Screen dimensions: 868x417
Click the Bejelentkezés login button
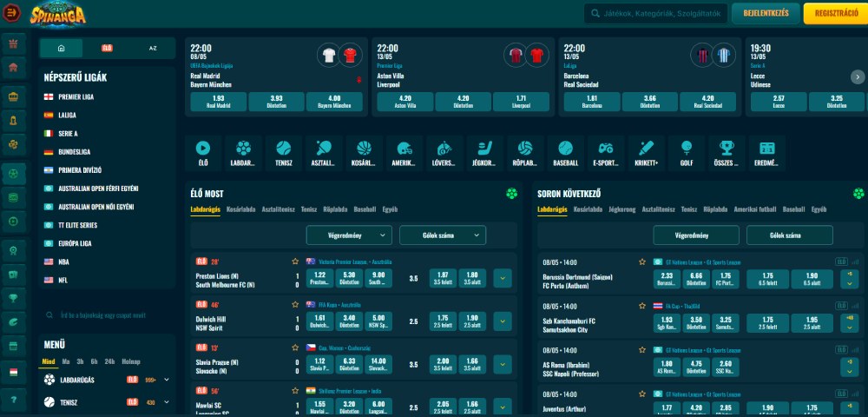point(766,13)
